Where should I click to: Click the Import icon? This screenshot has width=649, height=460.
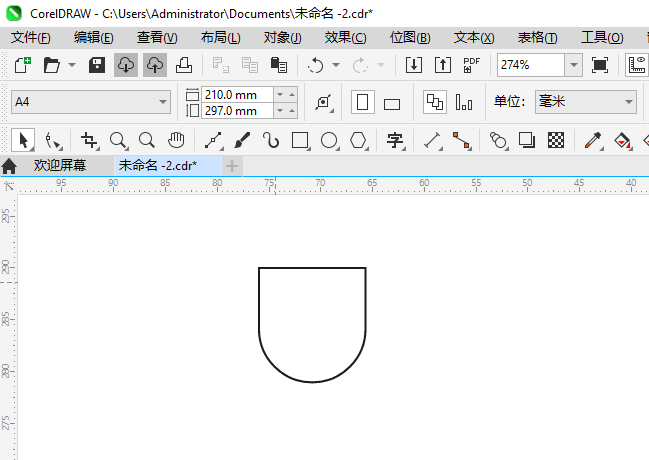point(414,65)
